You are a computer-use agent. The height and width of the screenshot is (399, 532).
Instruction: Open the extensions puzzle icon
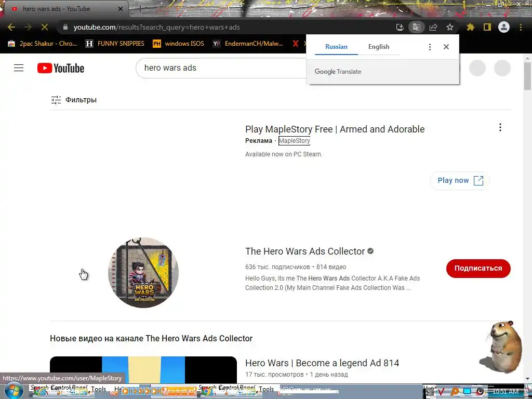click(471, 27)
